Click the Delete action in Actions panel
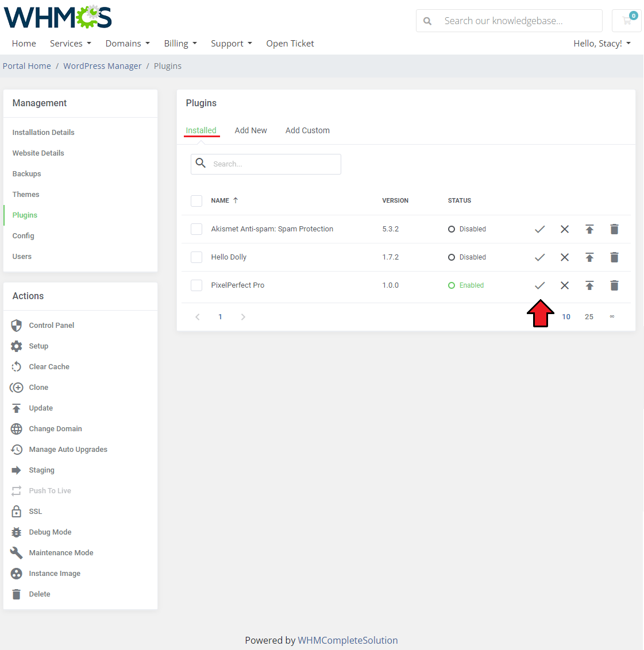 pyautogui.click(x=40, y=594)
